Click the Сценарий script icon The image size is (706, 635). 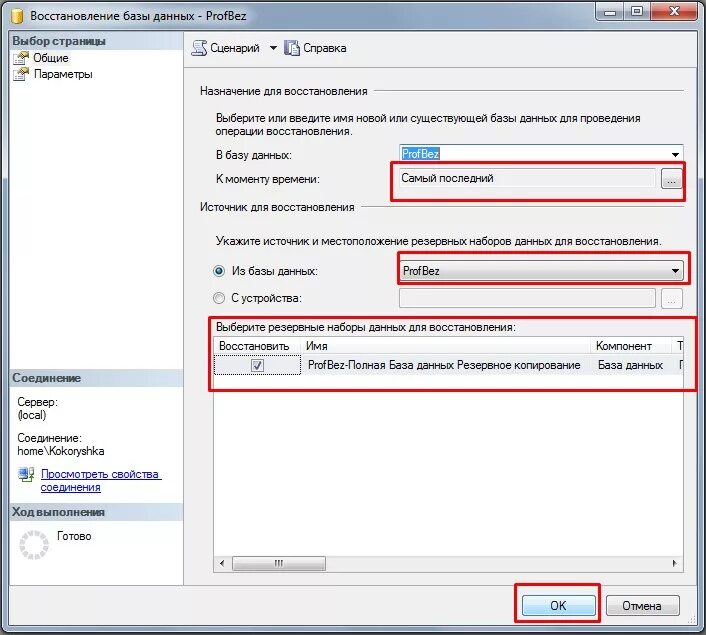tap(199, 48)
